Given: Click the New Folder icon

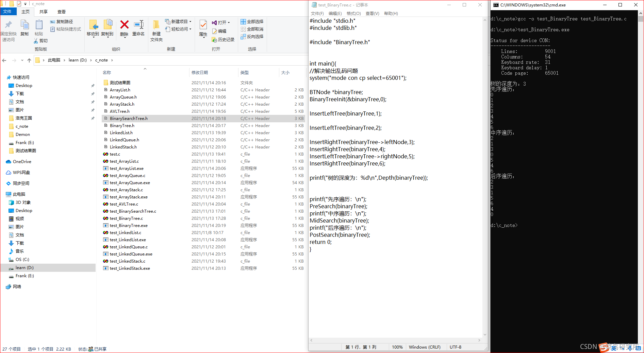Looking at the screenshot, I should 156,25.
